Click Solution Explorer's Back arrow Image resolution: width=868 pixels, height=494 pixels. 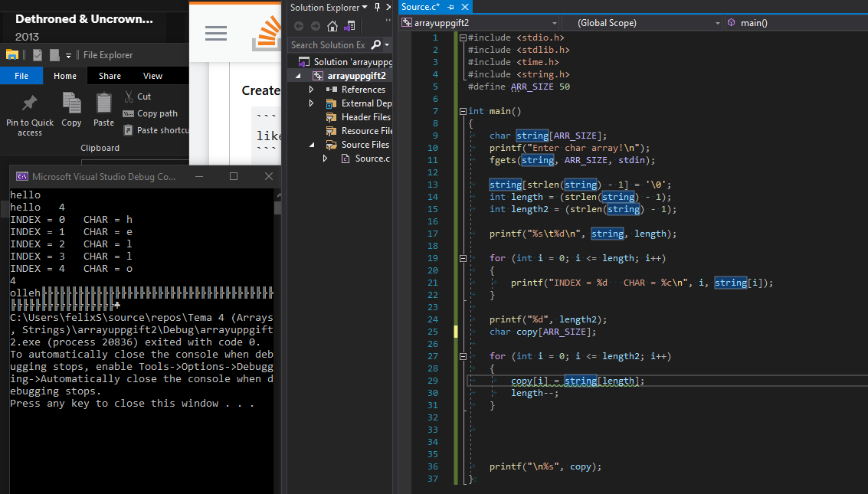298,26
